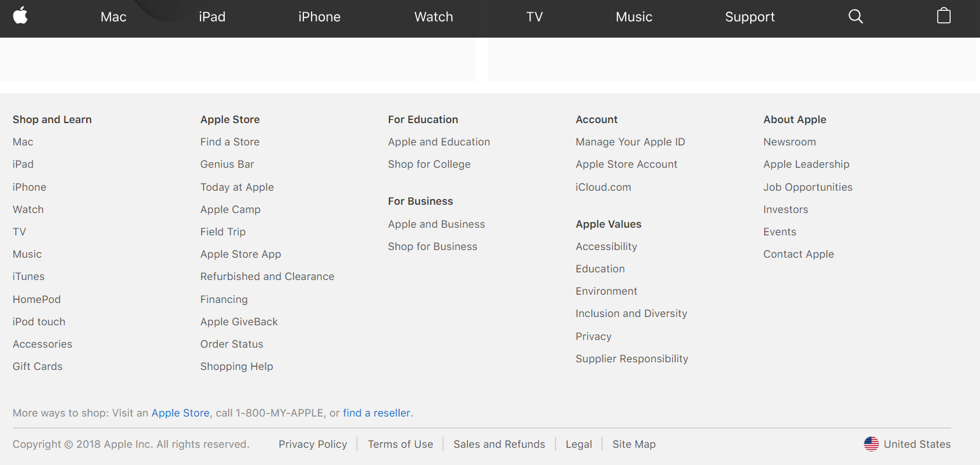980x465 pixels.
Task: Open Refurbished and Clearance link
Action: (x=267, y=276)
